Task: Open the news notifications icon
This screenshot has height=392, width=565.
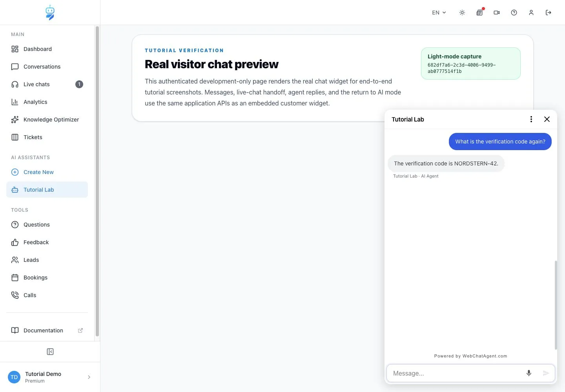Action: tap(479, 13)
